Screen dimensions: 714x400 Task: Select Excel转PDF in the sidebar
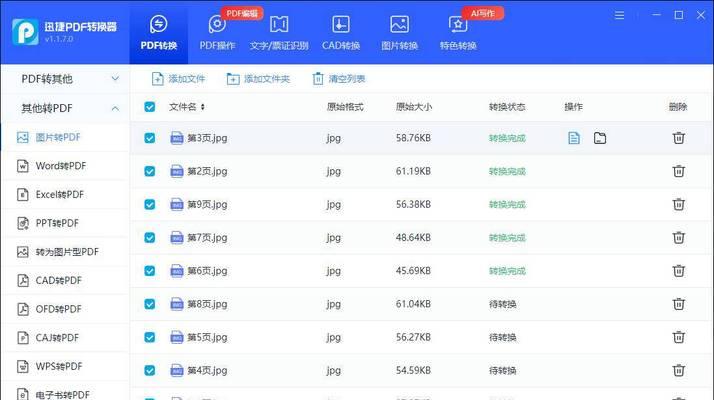[x=65, y=195]
